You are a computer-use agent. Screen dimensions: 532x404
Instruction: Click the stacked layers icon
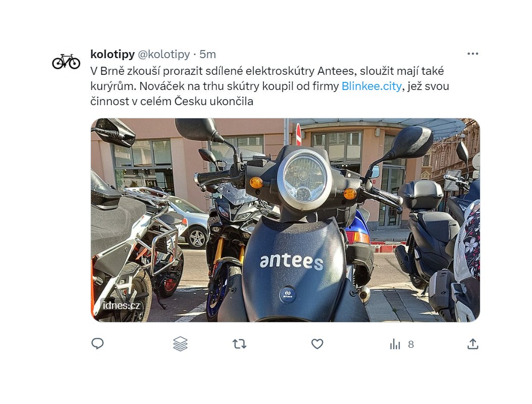[x=180, y=343]
